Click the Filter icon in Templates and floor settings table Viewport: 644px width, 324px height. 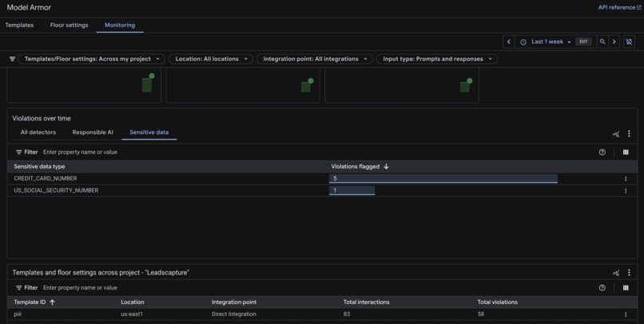point(19,288)
